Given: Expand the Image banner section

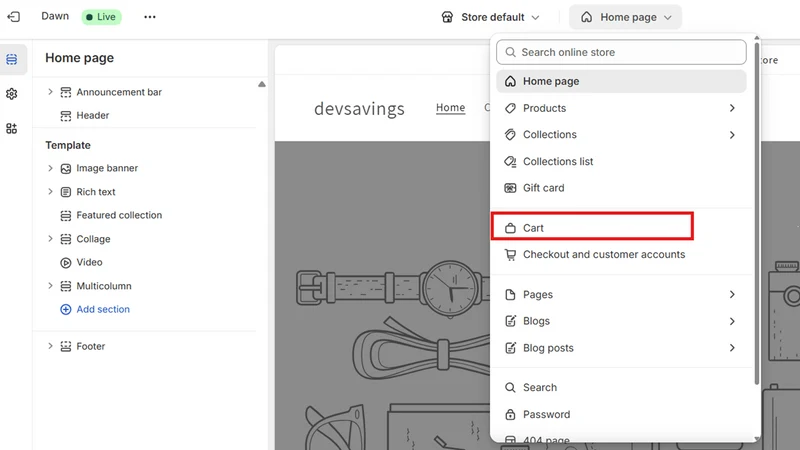Looking at the screenshot, I should click(50, 168).
